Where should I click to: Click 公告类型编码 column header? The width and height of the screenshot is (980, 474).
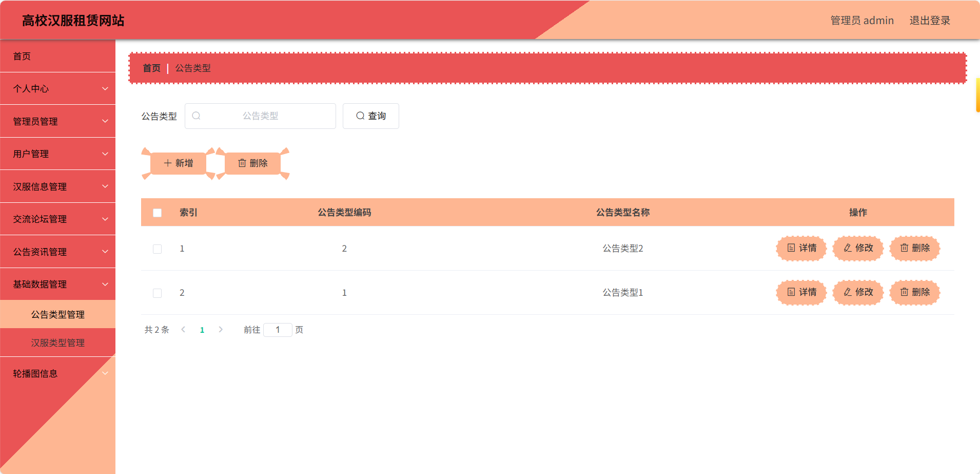click(x=344, y=213)
